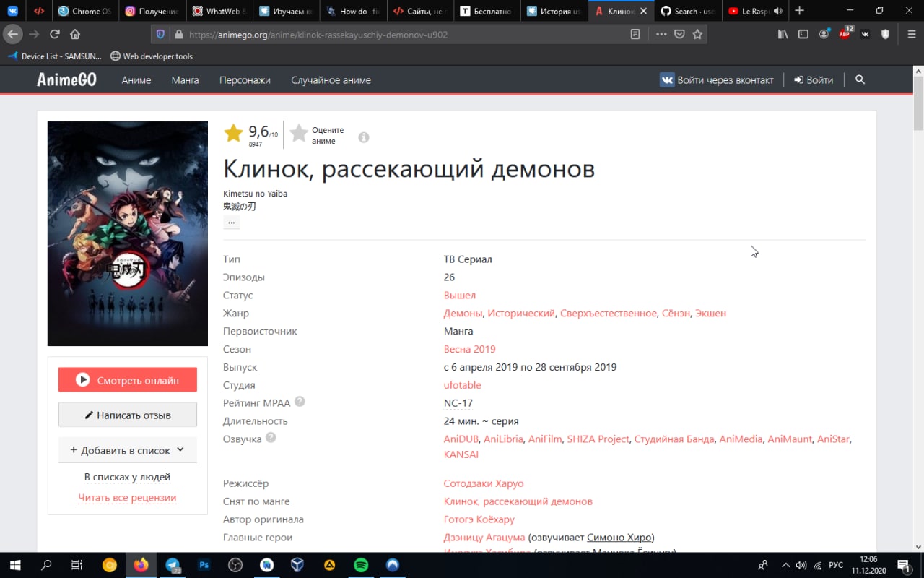Open 'Читать все рецензии' link
Screen dimensions: 924x578
[x=127, y=498]
